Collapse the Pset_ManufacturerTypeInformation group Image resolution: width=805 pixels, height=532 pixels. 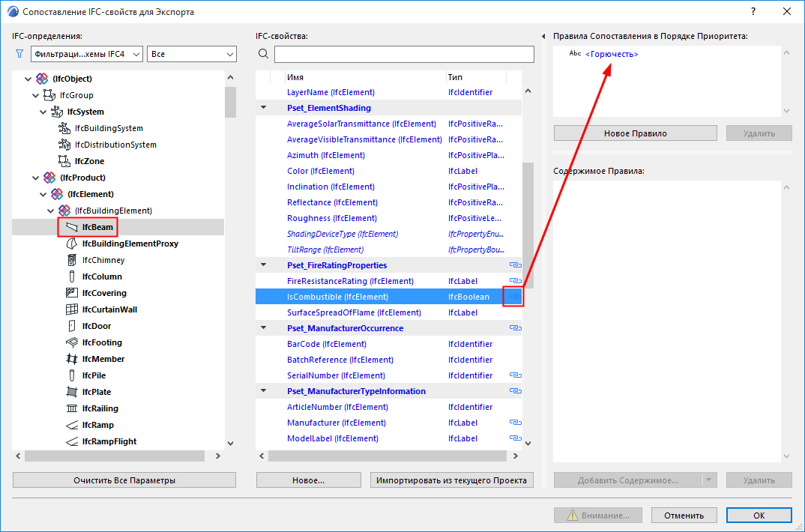(x=263, y=391)
